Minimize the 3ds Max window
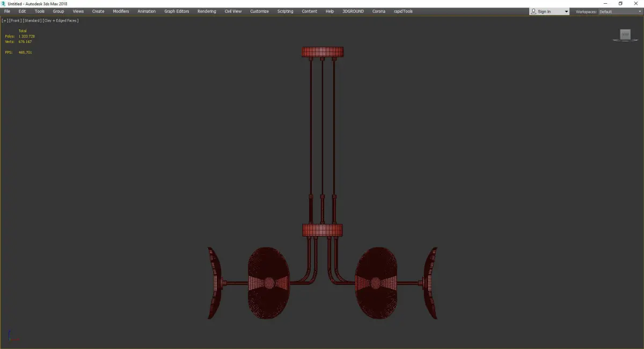 coord(606,4)
